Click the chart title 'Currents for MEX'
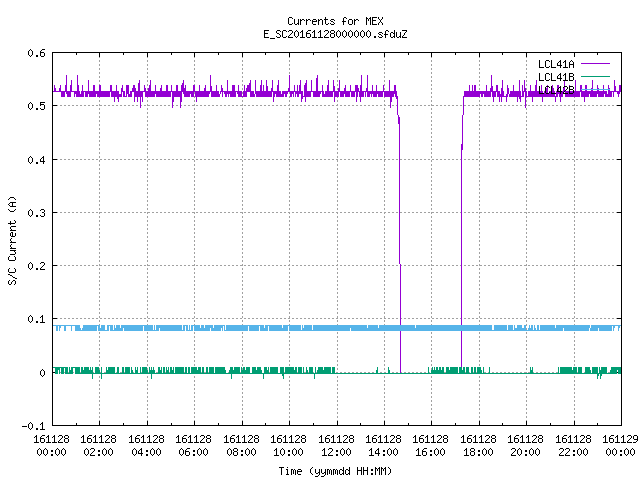Screen dimensions: 640x480 (x=335, y=21)
